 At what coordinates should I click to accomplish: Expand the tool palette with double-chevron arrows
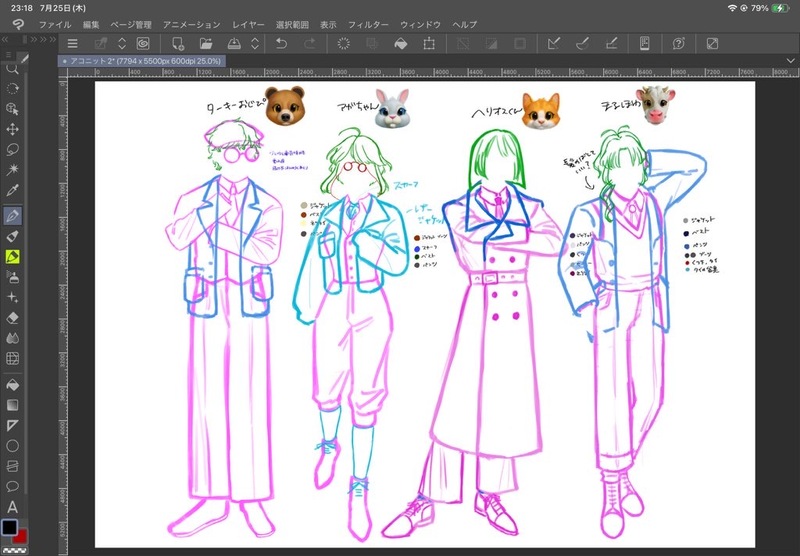tap(33, 39)
